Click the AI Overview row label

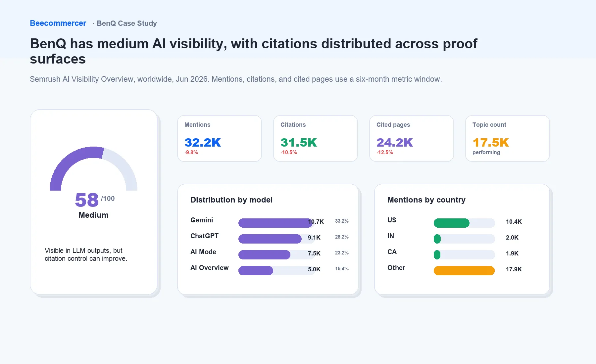[x=209, y=268]
